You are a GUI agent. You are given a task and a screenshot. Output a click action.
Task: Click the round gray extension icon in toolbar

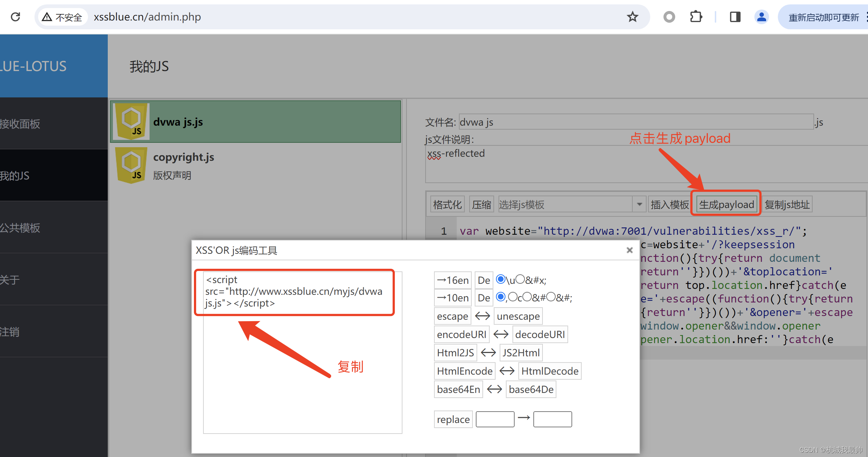click(x=669, y=17)
